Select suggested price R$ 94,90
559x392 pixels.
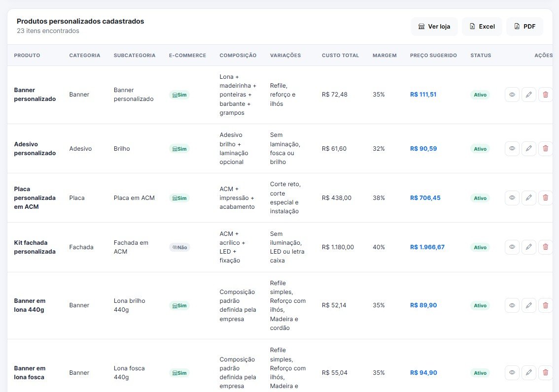[x=423, y=373]
